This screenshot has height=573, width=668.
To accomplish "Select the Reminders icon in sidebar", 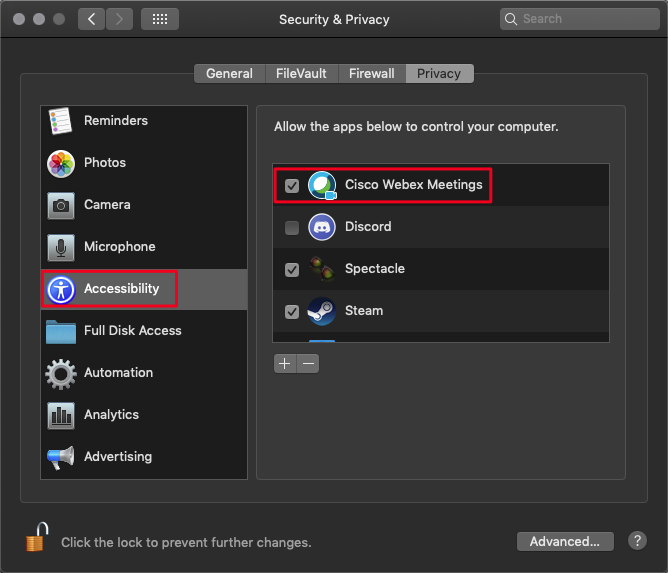I will [x=61, y=121].
